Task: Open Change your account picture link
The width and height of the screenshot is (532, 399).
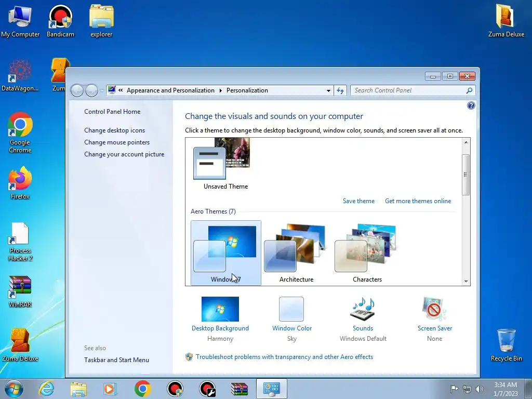Action: (124, 154)
